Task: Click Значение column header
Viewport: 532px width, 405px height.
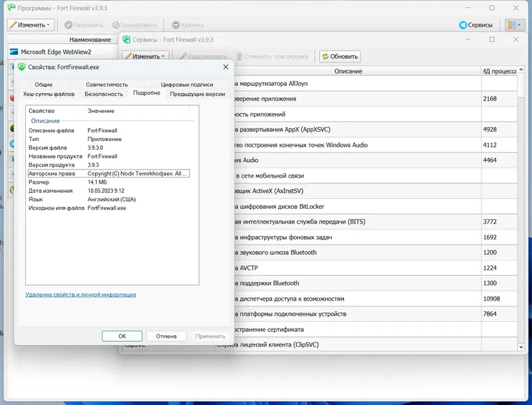Action: pyautogui.click(x=137, y=111)
